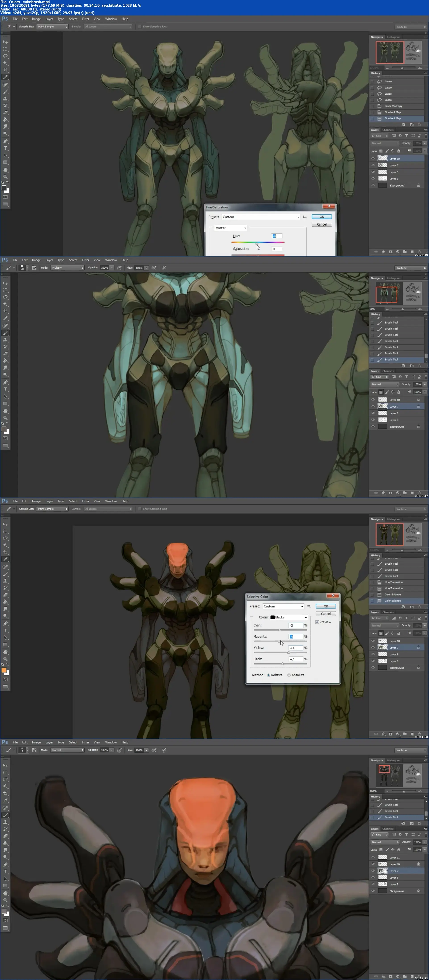This screenshot has height=980, width=429.
Task: In 00:19:21 frame, click lock transparent pixels icon
Action: pyautogui.click(x=381, y=849)
